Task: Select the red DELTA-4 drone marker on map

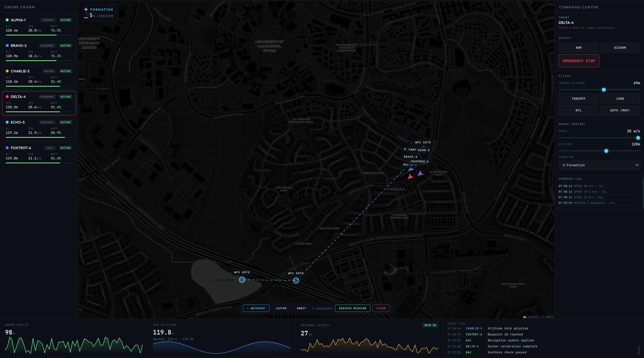Action: coord(411,177)
